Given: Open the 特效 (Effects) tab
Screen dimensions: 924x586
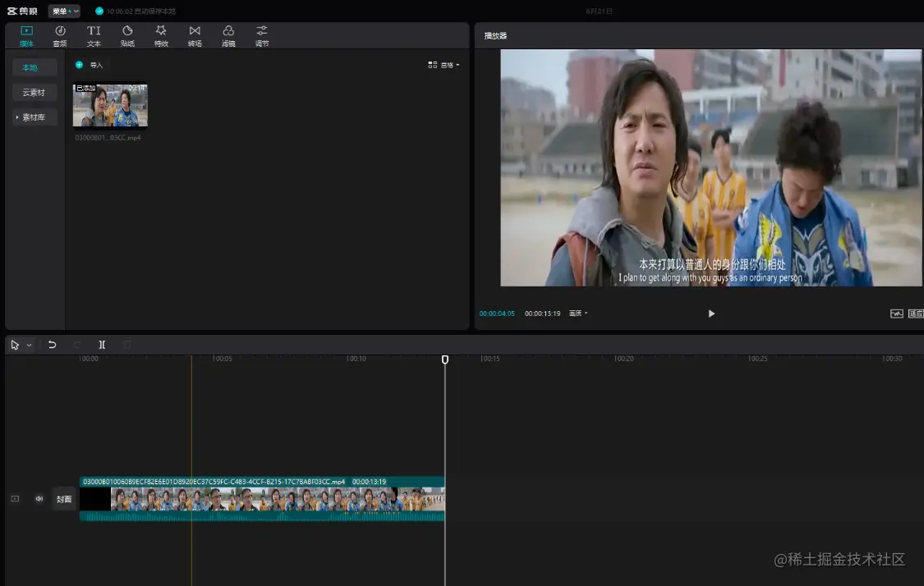Looking at the screenshot, I should pyautogui.click(x=161, y=36).
